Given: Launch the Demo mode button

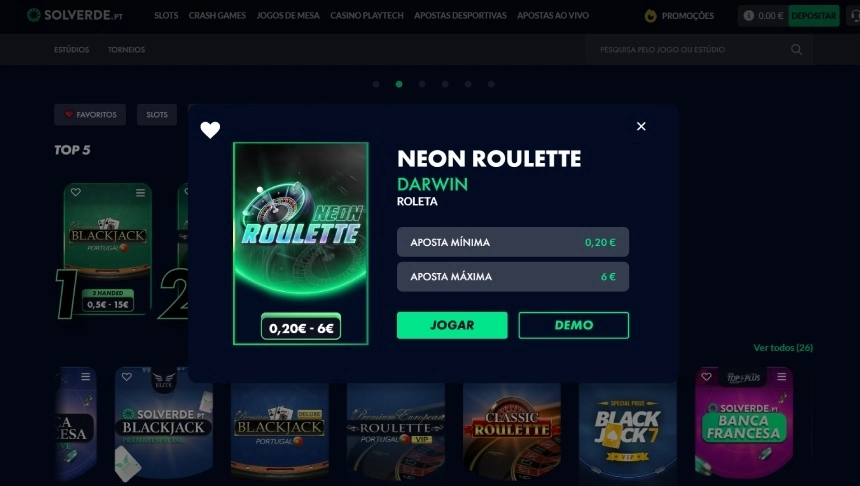Looking at the screenshot, I should [x=574, y=325].
